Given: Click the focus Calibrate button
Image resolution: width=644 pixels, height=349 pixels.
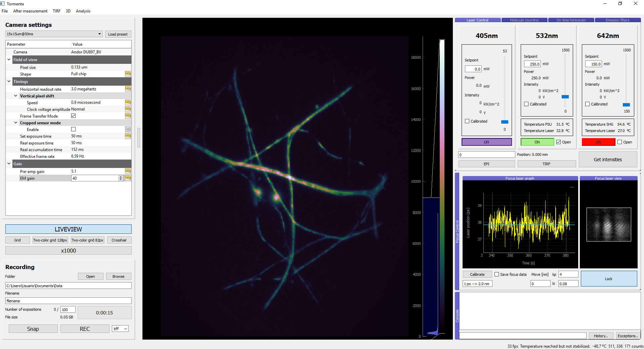Looking at the screenshot, I should [x=477, y=274].
